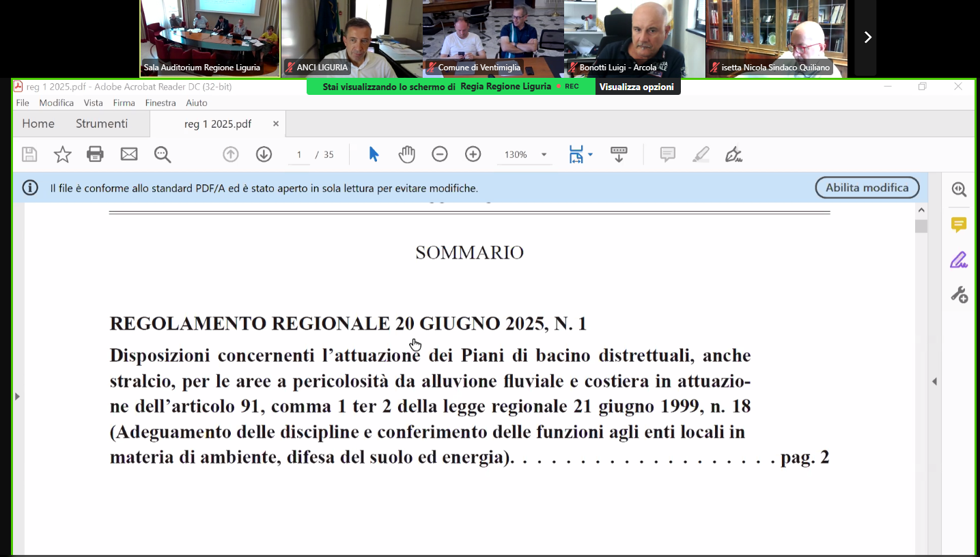Viewport: 980px width, 557px height.
Task: Close the reg 1 2025.pdf tab
Action: coord(276,124)
